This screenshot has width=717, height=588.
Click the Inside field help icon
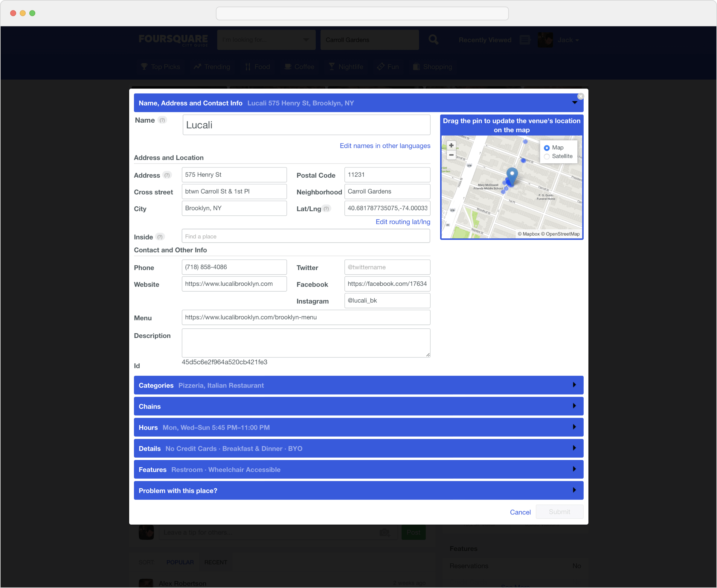160,237
